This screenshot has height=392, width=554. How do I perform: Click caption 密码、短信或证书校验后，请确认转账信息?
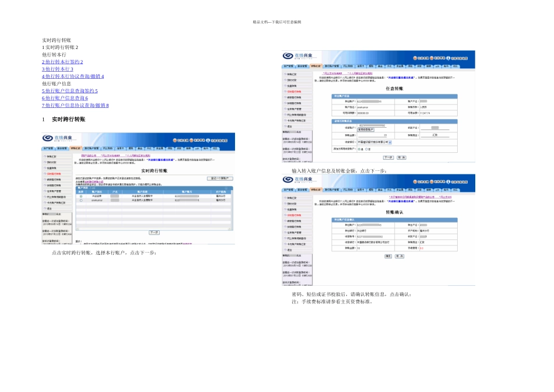pos(352,294)
